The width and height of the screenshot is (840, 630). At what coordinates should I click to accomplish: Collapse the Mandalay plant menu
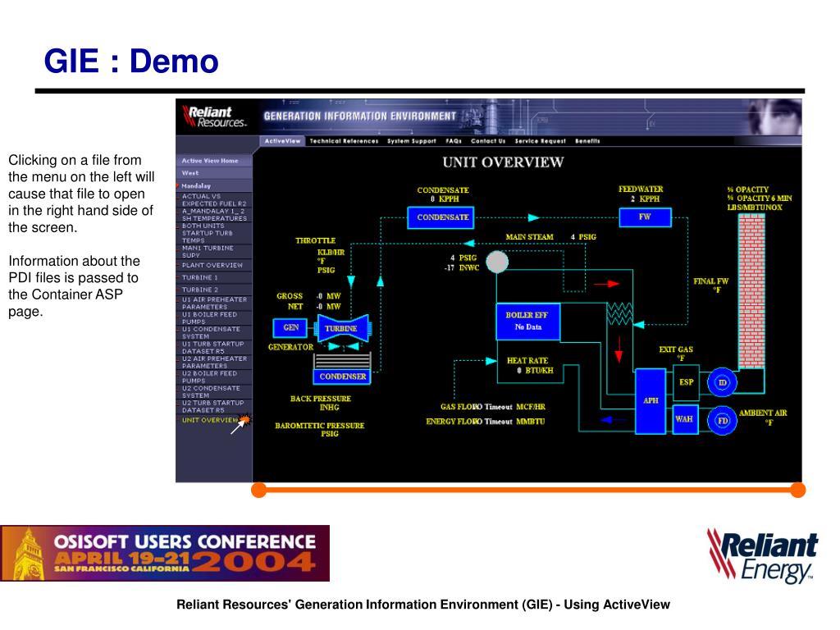[x=214, y=186]
